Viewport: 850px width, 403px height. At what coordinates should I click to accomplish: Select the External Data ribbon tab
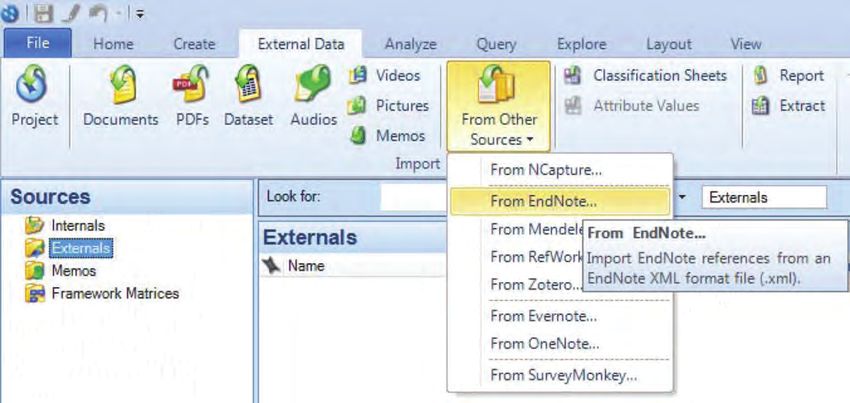pos(301,44)
